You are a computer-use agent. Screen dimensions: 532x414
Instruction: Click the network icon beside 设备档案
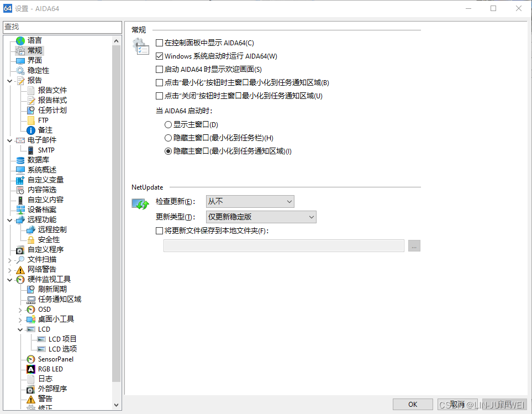(x=20, y=210)
